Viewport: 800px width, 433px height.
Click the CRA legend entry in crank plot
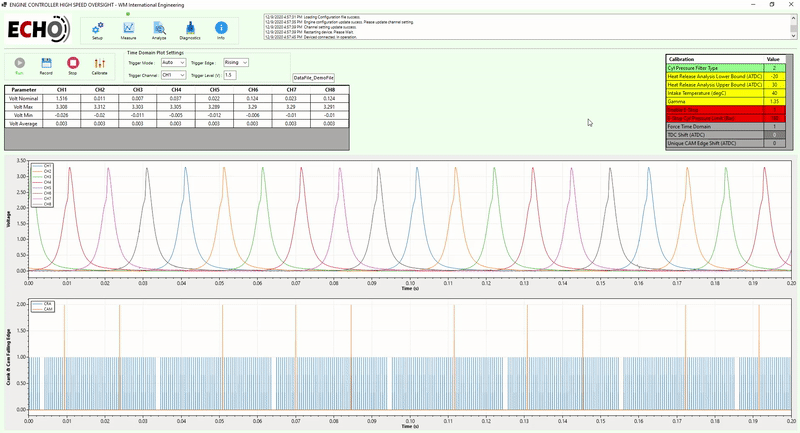point(43,304)
